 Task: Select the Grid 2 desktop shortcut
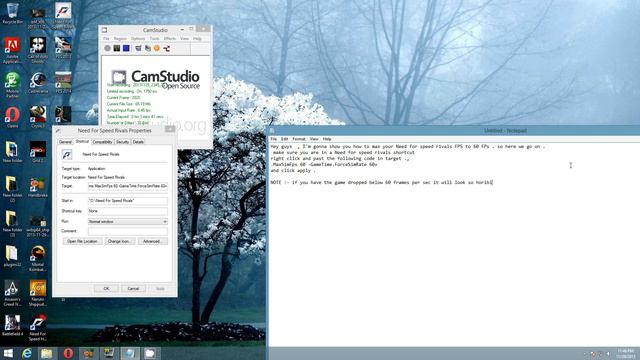pos(38,152)
